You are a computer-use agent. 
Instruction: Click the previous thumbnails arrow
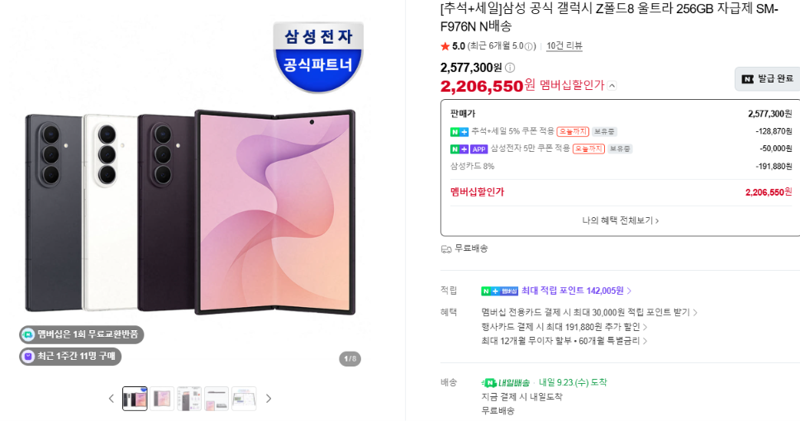(111, 399)
